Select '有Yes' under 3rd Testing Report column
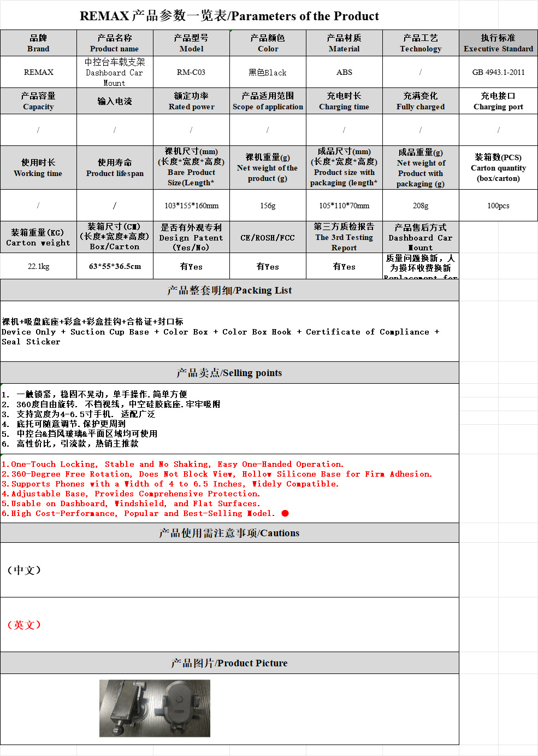The image size is (538, 756). (344, 266)
